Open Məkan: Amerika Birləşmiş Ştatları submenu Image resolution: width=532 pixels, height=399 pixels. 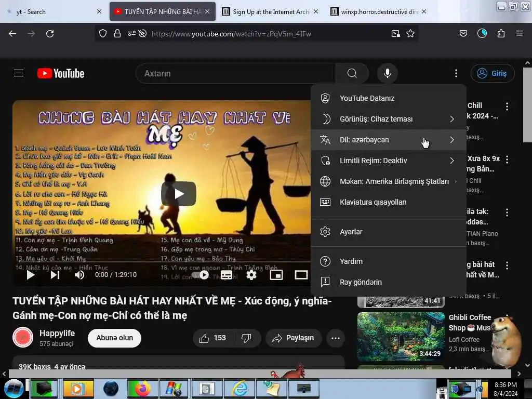[x=389, y=181]
